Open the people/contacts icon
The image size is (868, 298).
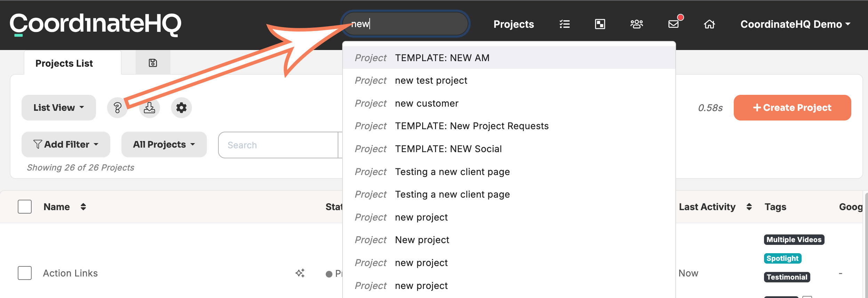pyautogui.click(x=636, y=24)
